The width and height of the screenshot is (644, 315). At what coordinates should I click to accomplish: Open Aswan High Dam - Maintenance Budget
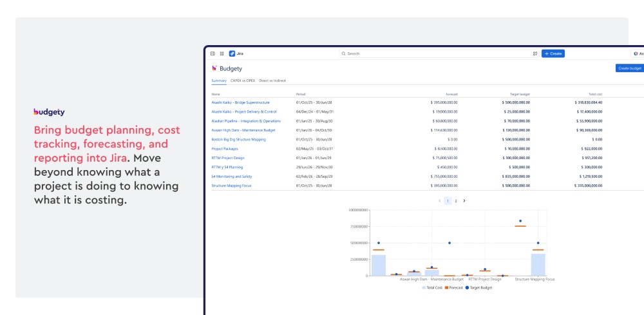tap(243, 130)
